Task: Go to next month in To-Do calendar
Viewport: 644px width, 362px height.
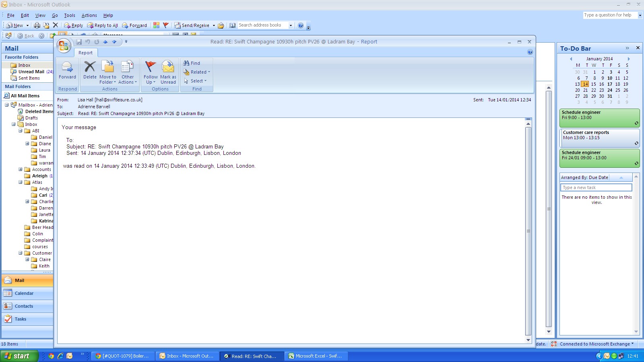Action: tap(629, 59)
